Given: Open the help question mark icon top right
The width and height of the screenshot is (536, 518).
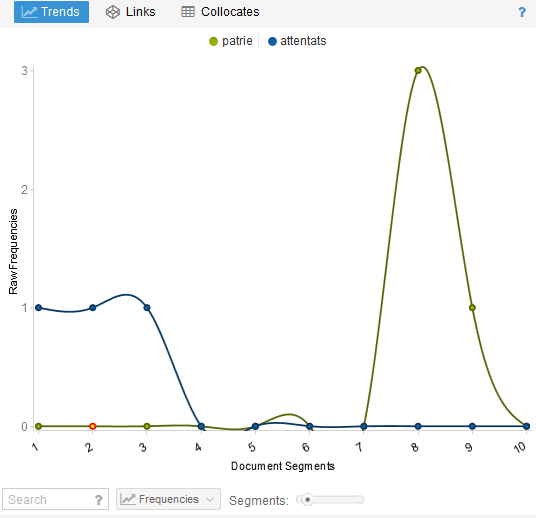Looking at the screenshot, I should [x=522, y=12].
